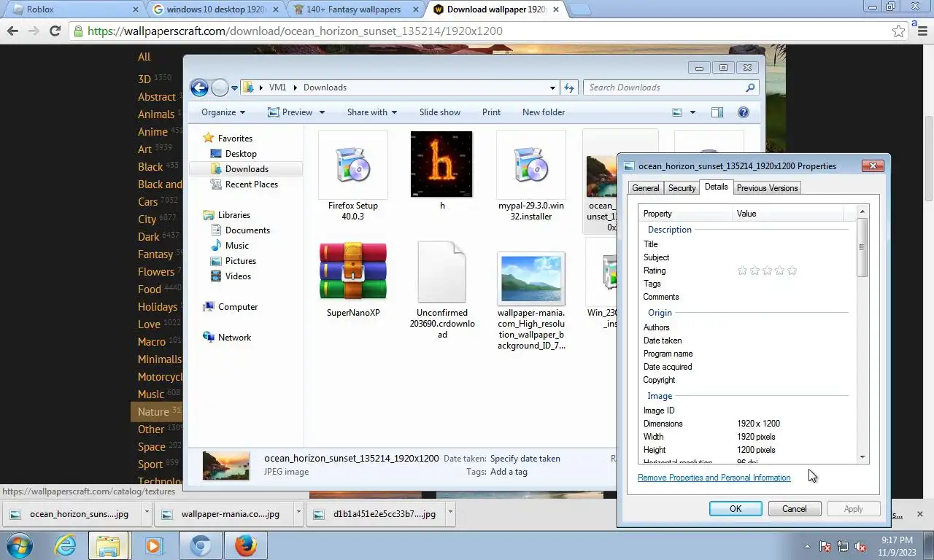Switch to the Previous Versions tab
The width and height of the screenshot is (934, 560).
(767, 188)
